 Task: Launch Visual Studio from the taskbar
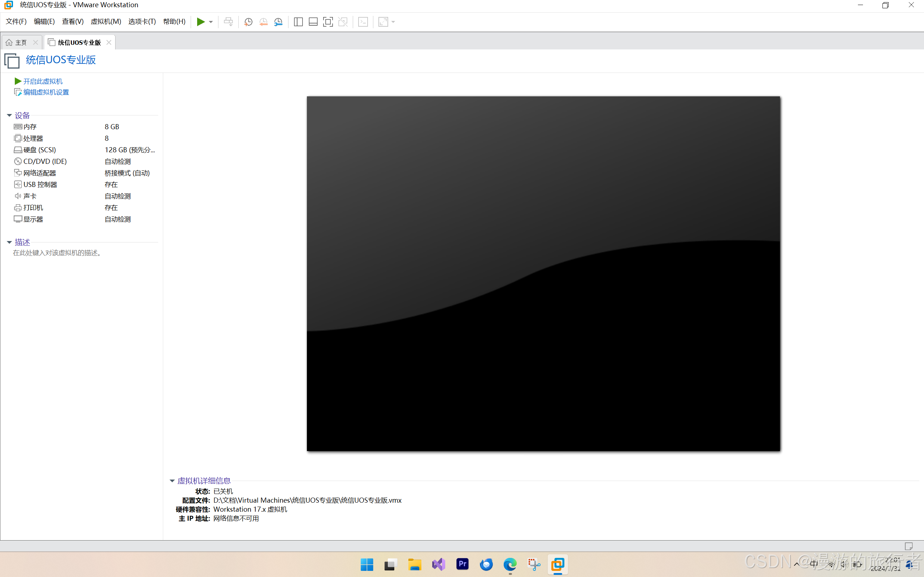pos(438,564)
